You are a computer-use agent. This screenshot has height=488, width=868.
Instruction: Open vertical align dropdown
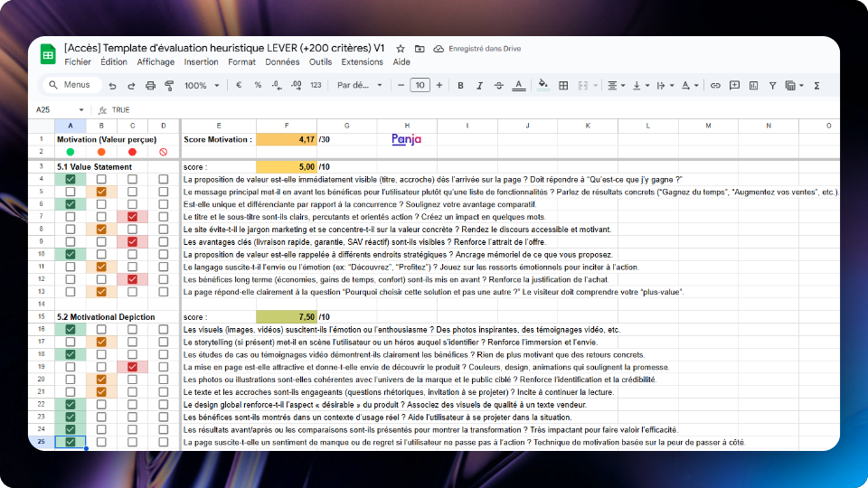[640, 86]
